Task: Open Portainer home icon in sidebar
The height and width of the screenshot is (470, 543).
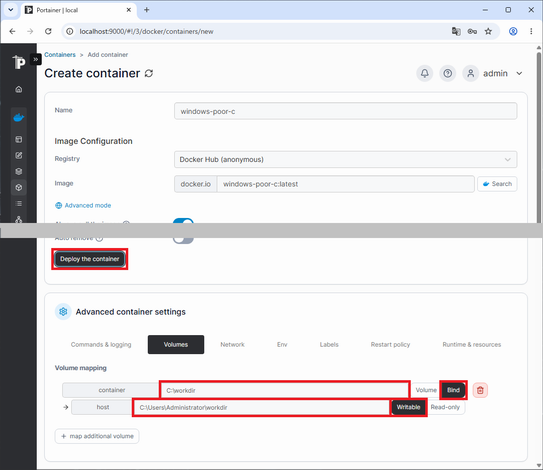Action: coord(19,89)
